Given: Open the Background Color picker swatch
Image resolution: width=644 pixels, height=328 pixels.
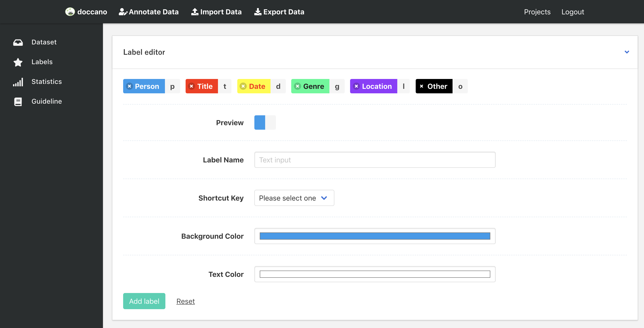Looking at the screenshot, I should (x=375, y=236).
